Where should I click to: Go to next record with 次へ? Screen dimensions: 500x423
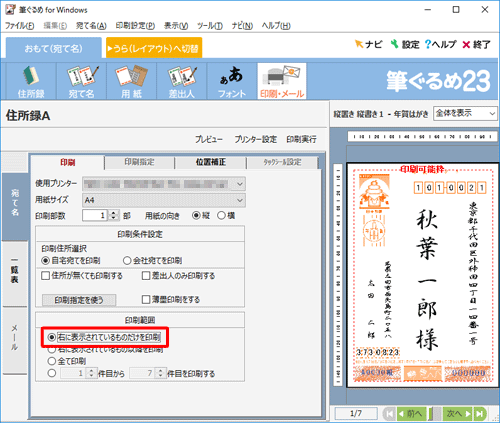tap(458, 414)
